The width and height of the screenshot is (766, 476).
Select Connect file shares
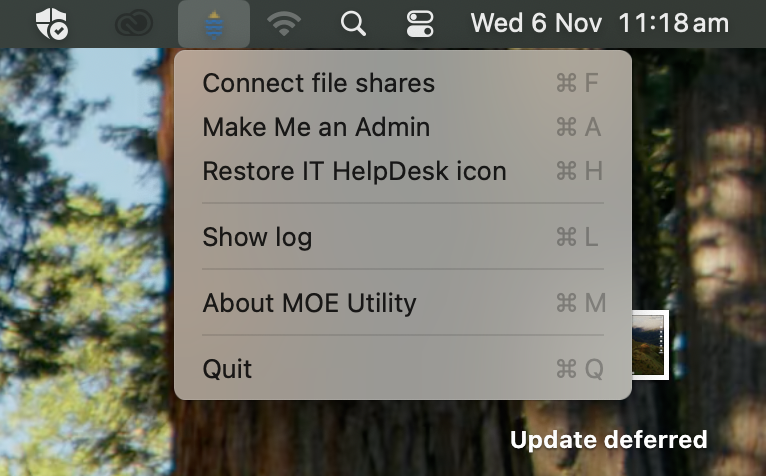[x=319, y=83]
